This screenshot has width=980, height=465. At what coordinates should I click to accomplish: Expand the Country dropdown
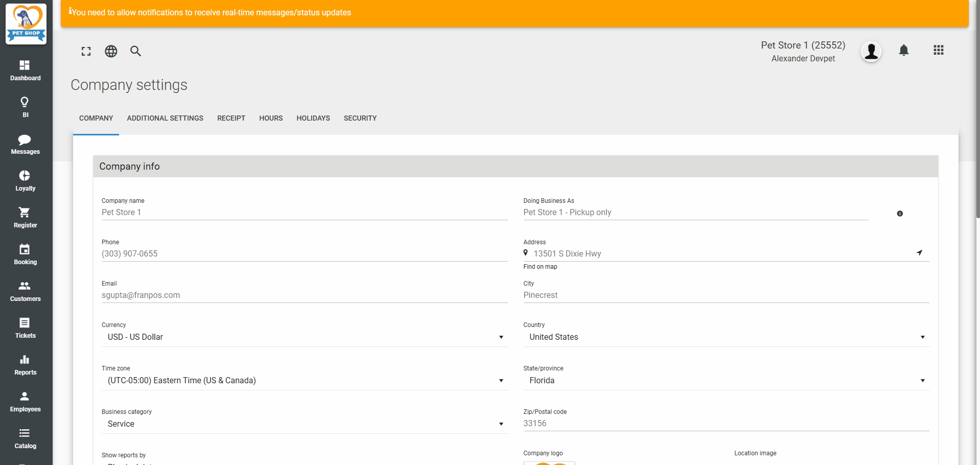[x=726, y=337]
